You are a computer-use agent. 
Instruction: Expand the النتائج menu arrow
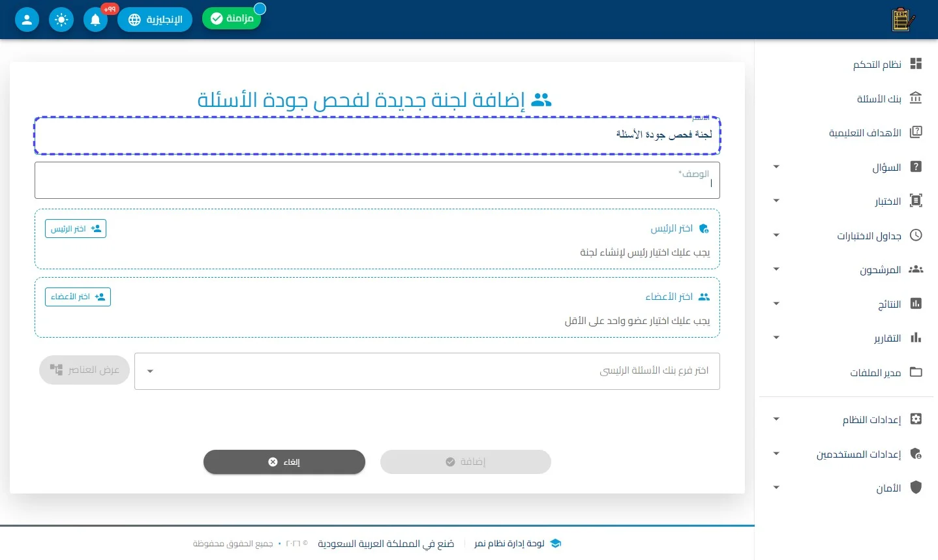click(x=776, y=304)
